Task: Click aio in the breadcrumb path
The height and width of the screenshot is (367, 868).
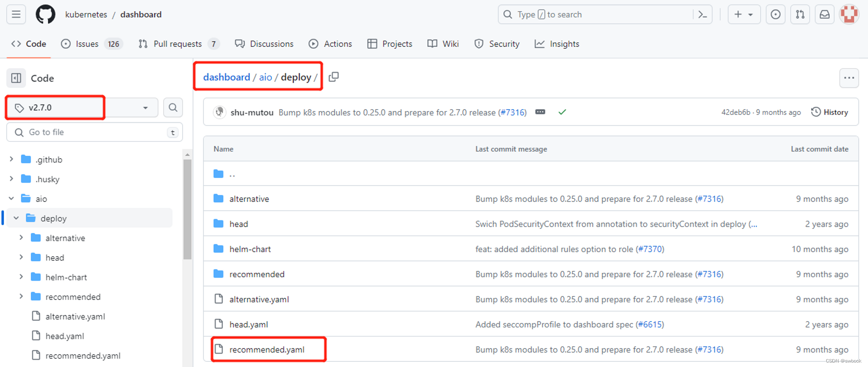Action: pyautogui.click(x=266, y=77)
